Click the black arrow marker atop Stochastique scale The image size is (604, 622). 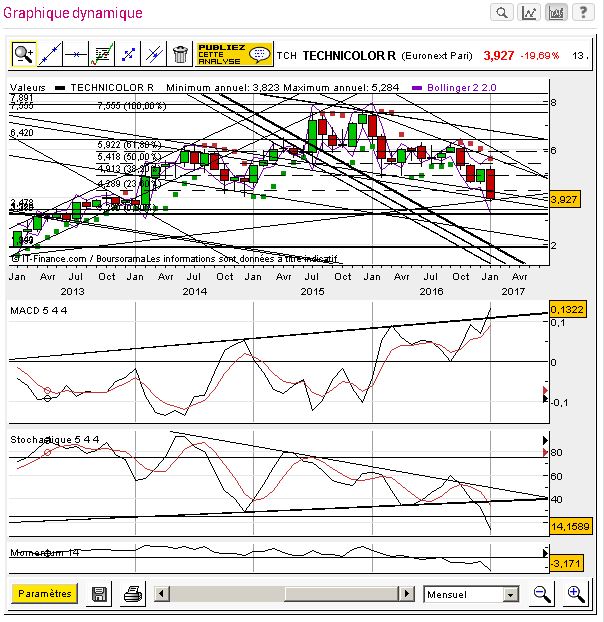[x=545, y=440]
